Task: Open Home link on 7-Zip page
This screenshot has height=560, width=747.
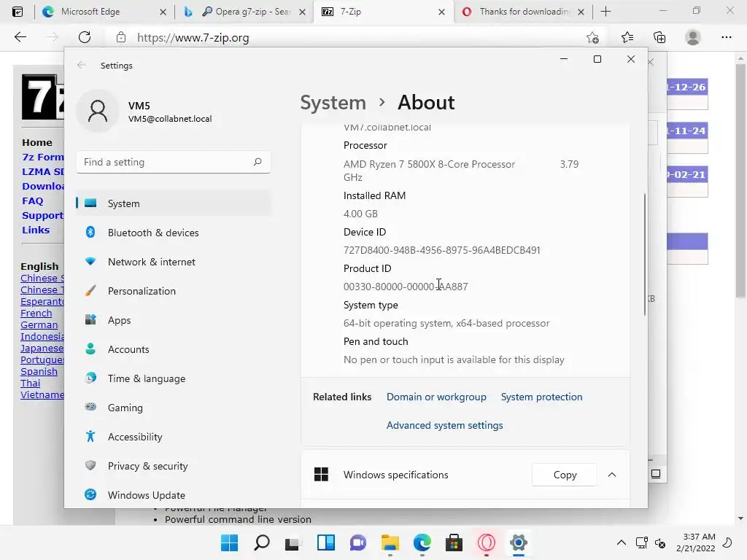Action: pos(37,142)
